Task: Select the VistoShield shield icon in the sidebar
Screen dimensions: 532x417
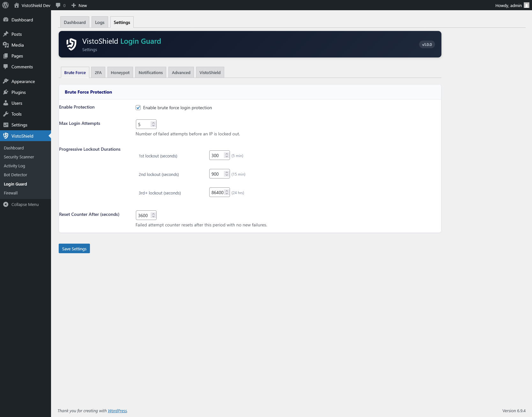Action: point(6,136)
